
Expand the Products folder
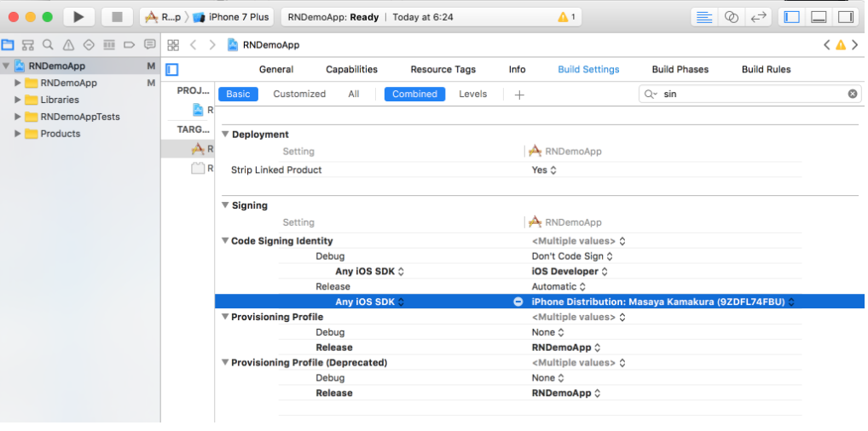pyautogui.click(x=18, y=134)
